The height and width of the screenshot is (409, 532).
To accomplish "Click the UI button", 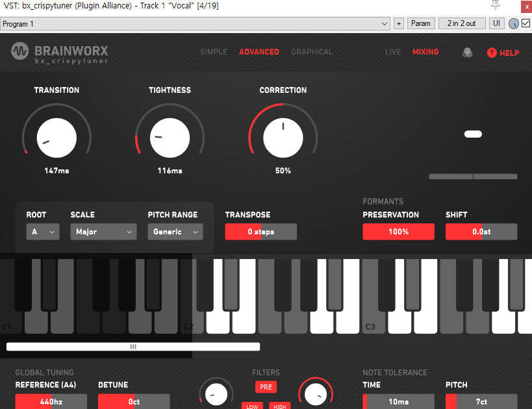I will pyautogui.click(x=496, y=23).
